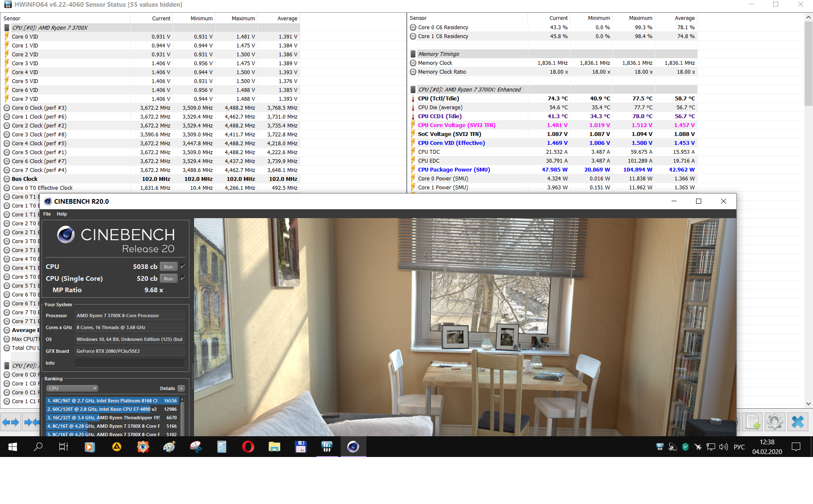Click the lightning icon beside CPU Package Power
Viewport: 813px width, 504px height.
click(413, 169)
